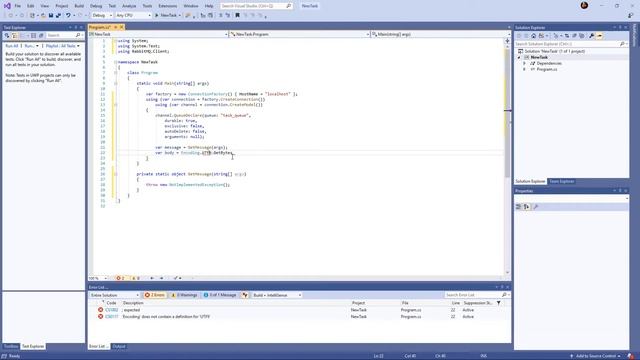Click the CS1002 error code link
This screenshot has height=360, width=640.
111,310
